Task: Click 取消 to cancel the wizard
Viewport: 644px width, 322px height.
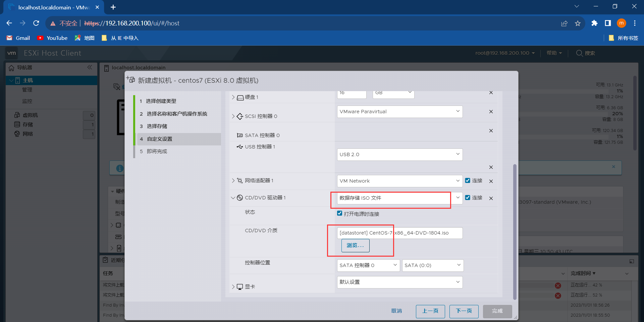Action: click(396, 311)
